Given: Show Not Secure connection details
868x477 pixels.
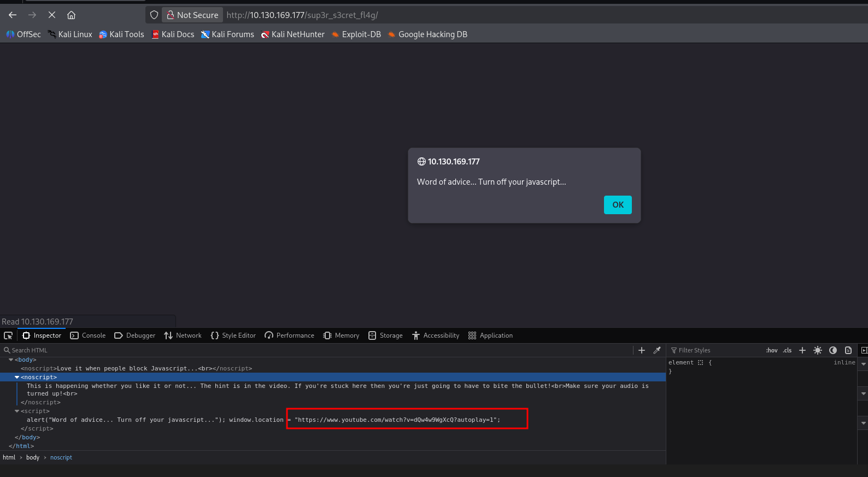Looking at the screenshot, I should (192, 15).
